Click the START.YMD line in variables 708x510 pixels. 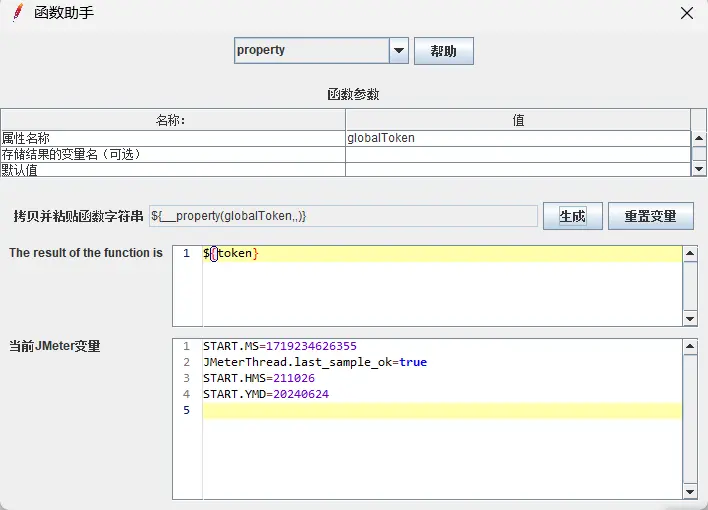coord(266,394)
